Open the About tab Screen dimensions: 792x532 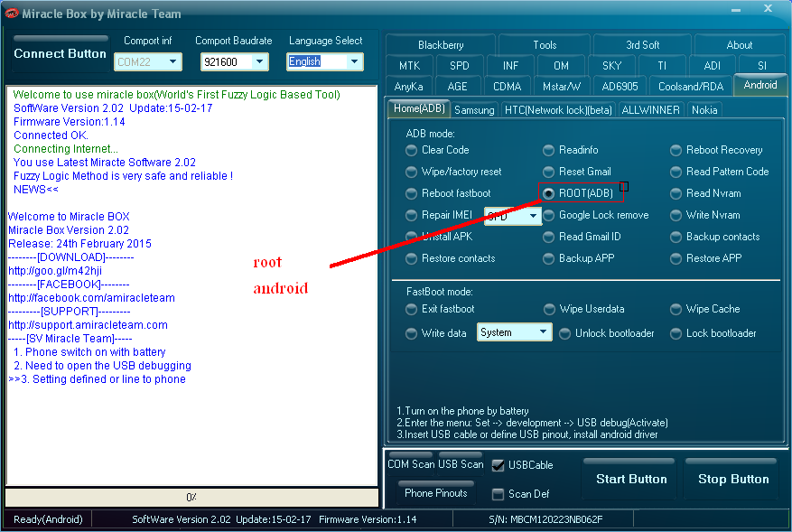(x=740, y=45)
